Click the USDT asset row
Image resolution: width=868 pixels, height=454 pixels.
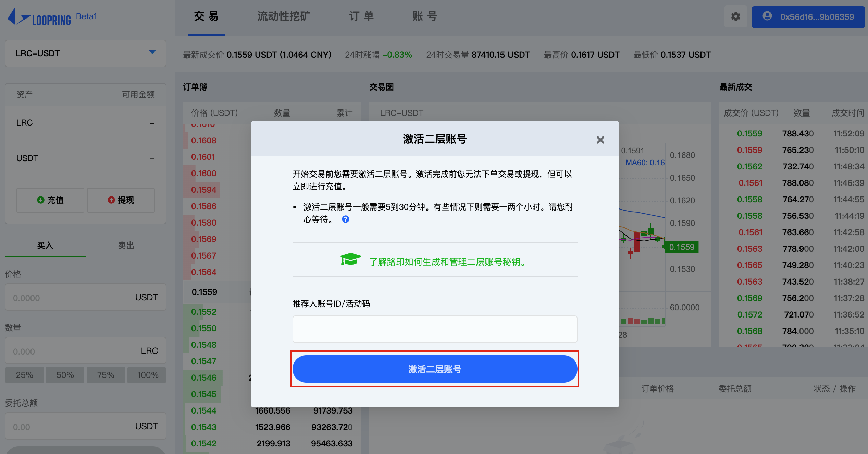pyautogui.click(x=86, y=158)
